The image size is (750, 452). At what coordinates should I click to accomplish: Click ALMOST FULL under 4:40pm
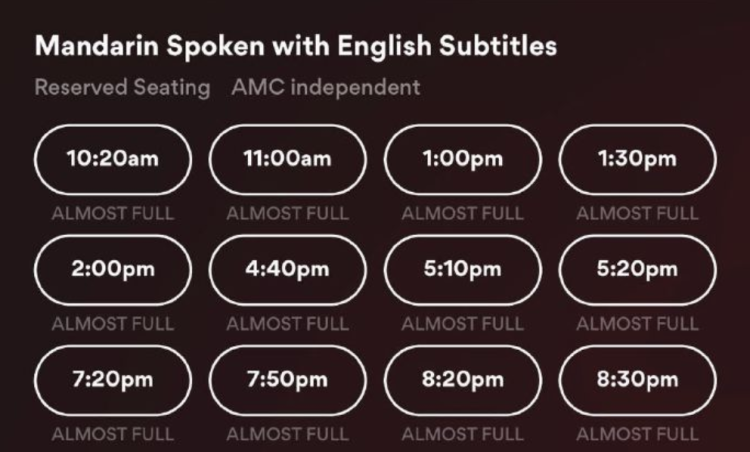(287, 323)
